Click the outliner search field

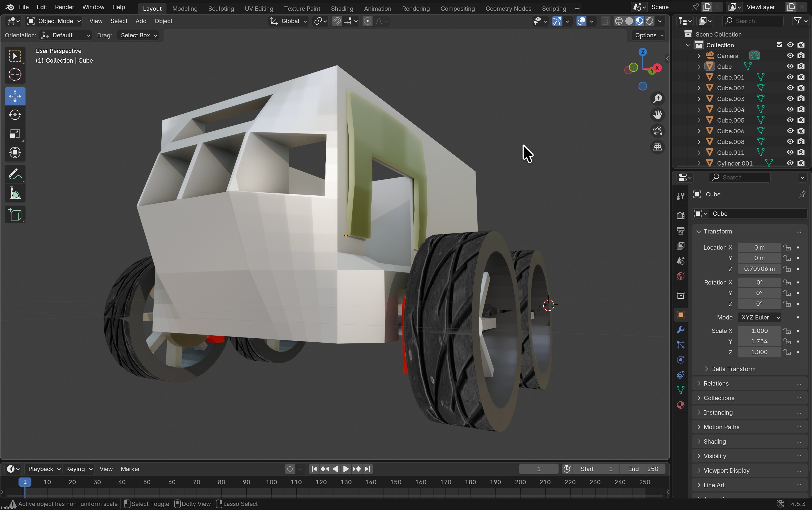(753, 21)
